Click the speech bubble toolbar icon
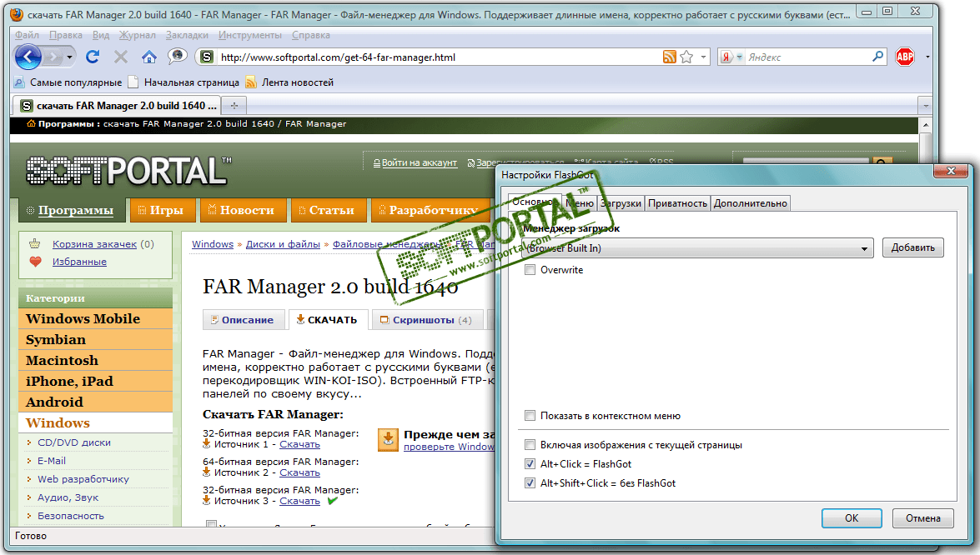The height and width of the screenshot is (555, 980). (x=178, y=56)
